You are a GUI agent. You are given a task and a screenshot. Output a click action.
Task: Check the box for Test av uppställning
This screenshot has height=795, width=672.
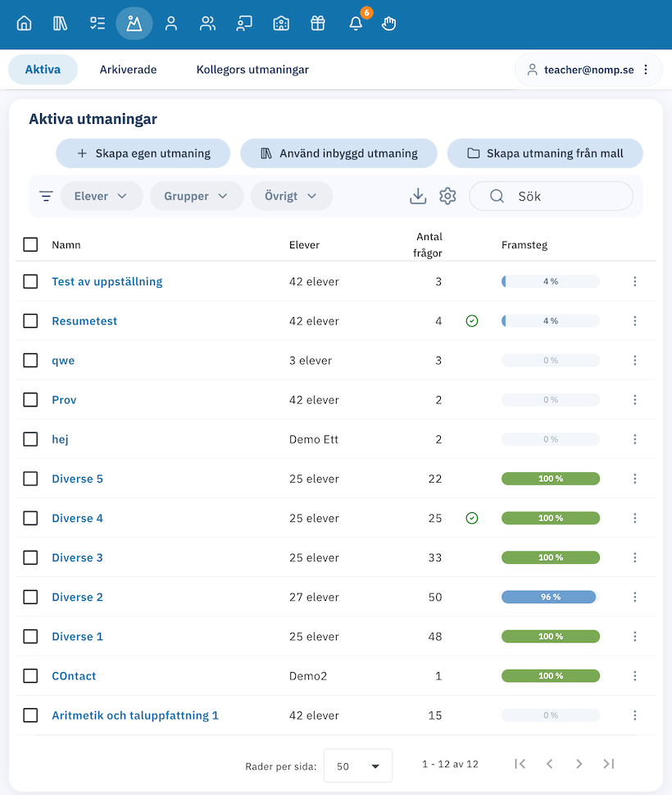tap(30, 281)
